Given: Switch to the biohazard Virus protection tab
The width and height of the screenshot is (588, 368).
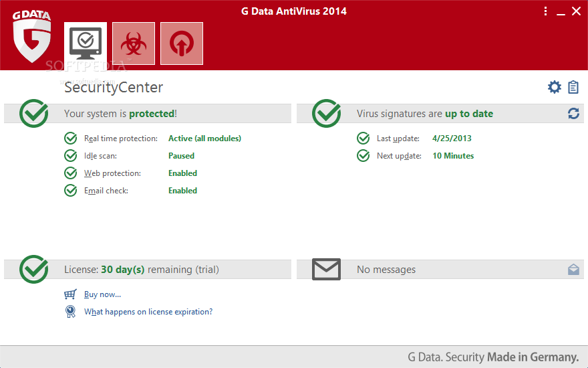Looking at the screenshot, I should 134,43.
